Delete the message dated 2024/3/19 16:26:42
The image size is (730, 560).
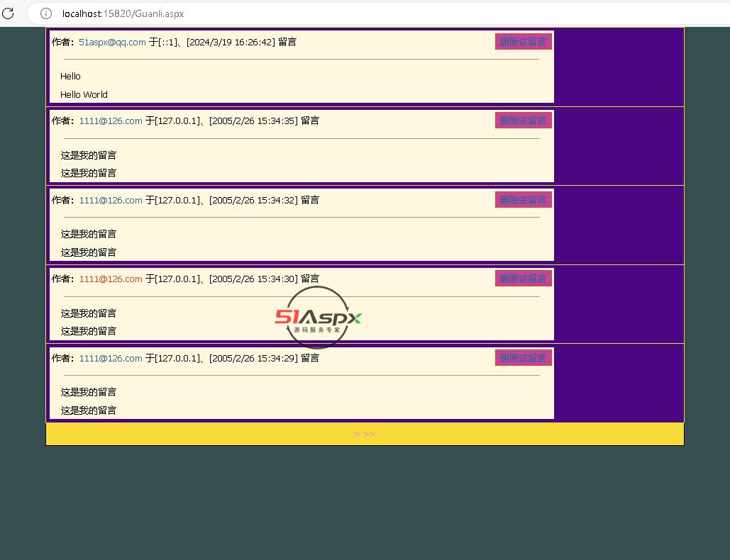click(x=524, y=42)
